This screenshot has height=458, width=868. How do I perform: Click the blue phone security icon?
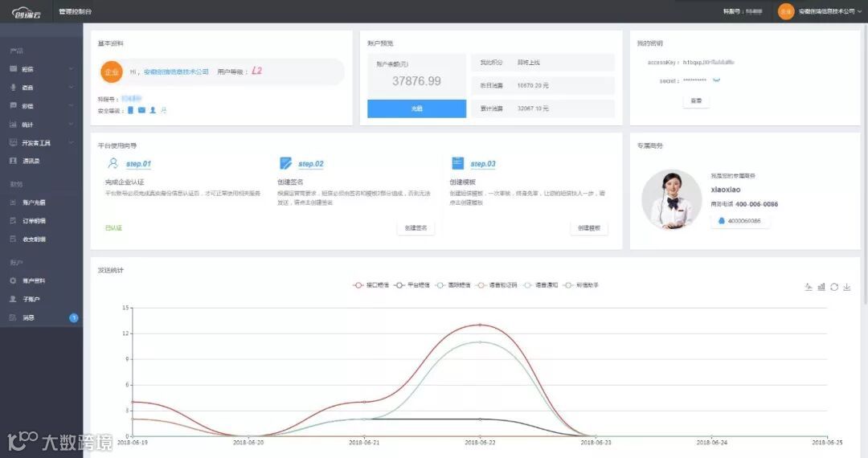(x=131, y=110)
